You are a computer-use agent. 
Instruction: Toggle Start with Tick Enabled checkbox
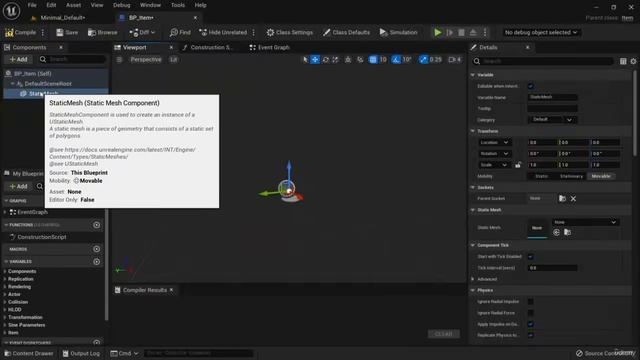[x=531, y=257]
